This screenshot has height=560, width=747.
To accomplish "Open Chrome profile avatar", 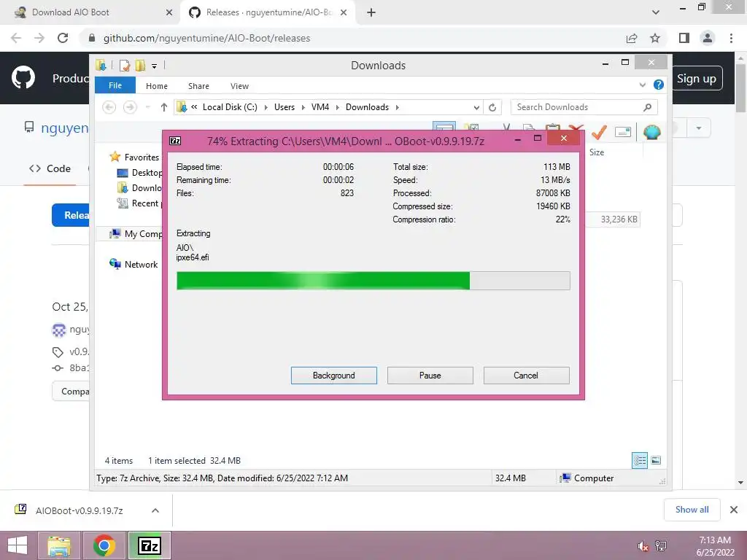I will tap(708, 38).
